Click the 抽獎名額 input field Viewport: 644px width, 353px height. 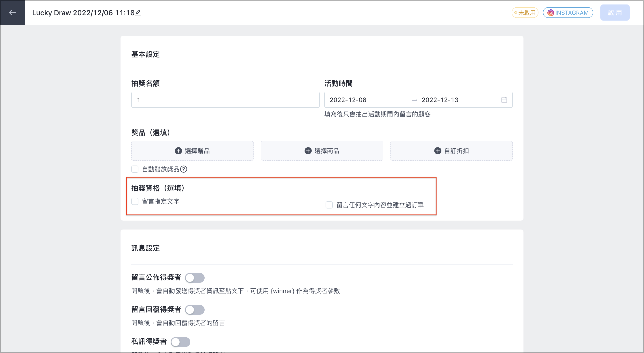point(225,100)
